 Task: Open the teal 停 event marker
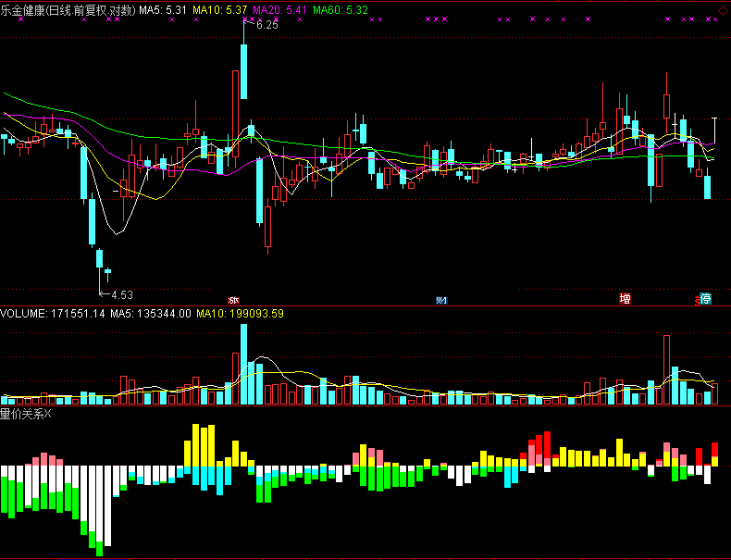point(706,299)
